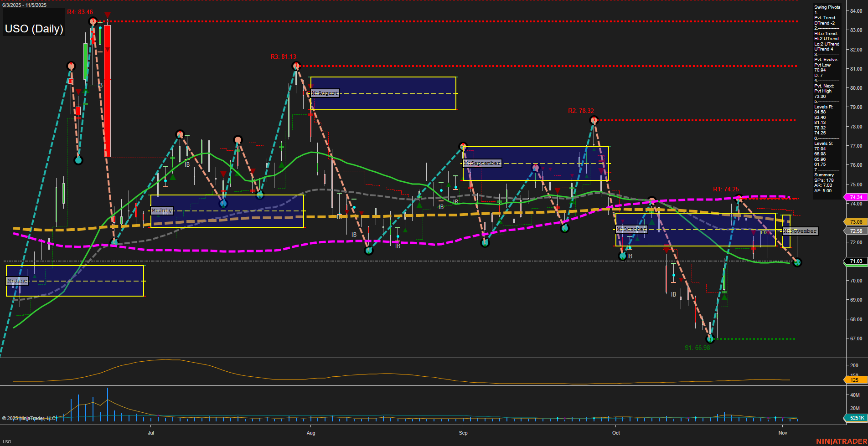Click the M:August monthly range label
Image resolution: width=868 pixels, height=446 pixels.
325,93
